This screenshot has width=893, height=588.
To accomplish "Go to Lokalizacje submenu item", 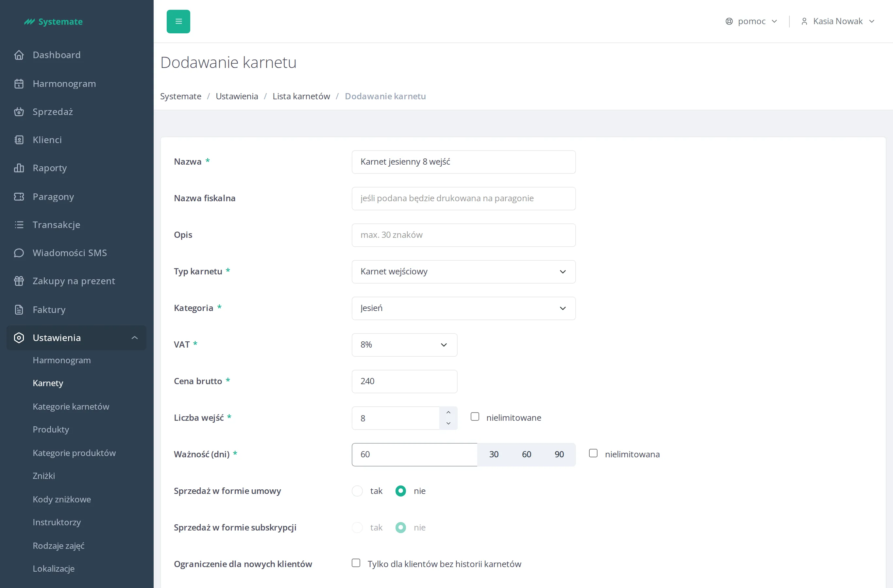I will click(x=54, y=569).
